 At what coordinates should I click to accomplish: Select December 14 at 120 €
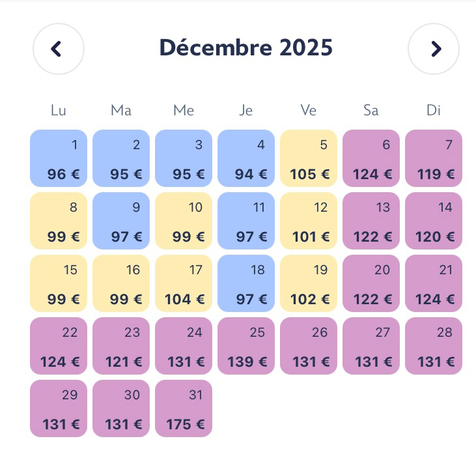click(x=434, y=221)
